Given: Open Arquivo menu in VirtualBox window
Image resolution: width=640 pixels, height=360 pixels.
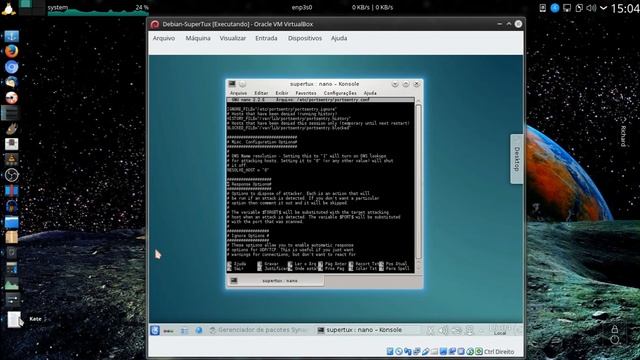Looking at the screenshot, I should click(x=164, y=38).
